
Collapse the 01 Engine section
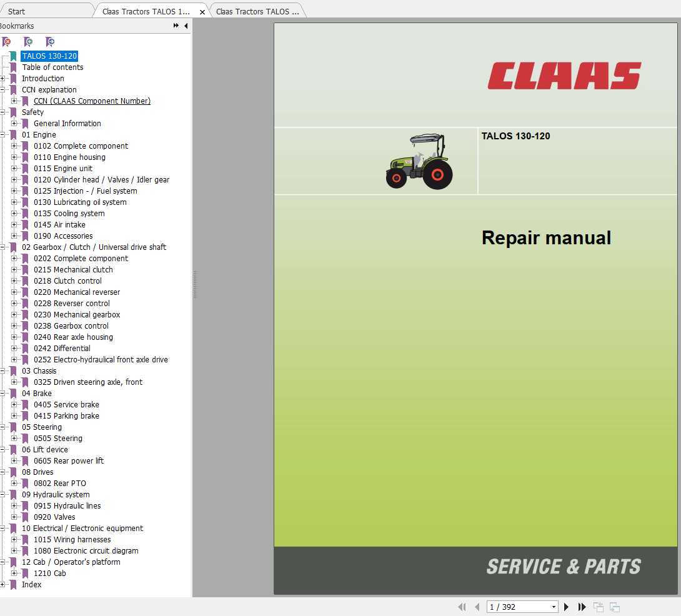(2, 135)
